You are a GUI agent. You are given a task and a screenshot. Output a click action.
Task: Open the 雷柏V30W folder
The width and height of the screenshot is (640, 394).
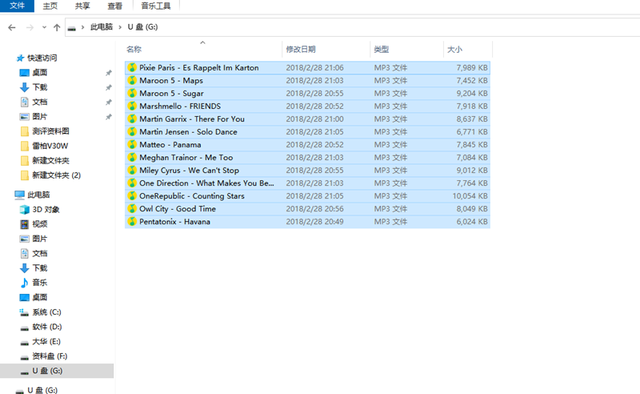point(50,146)
